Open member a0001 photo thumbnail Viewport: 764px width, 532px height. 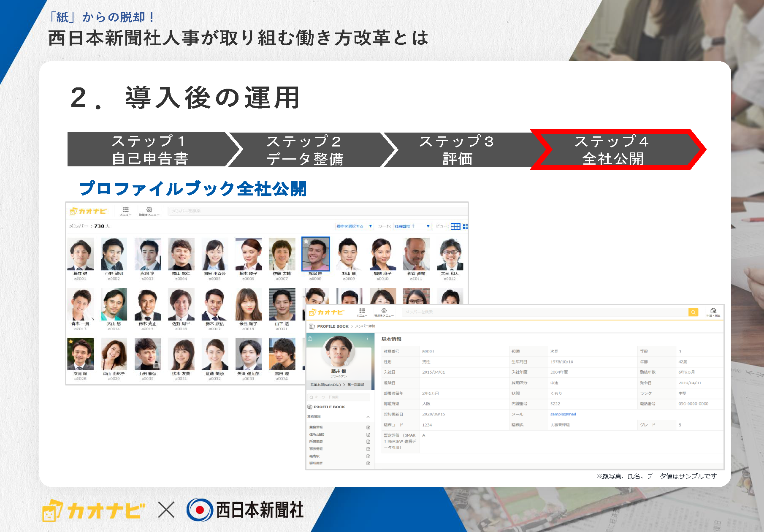point(80,254)
